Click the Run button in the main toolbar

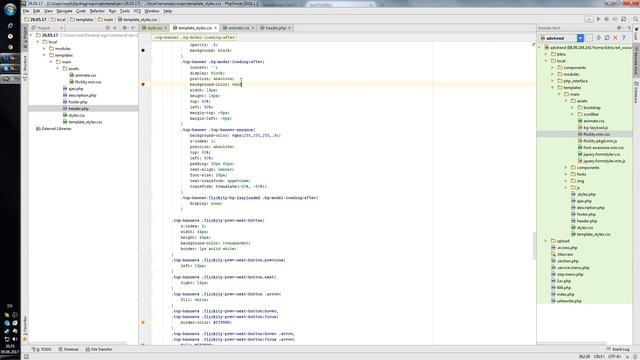pos(598,19)
